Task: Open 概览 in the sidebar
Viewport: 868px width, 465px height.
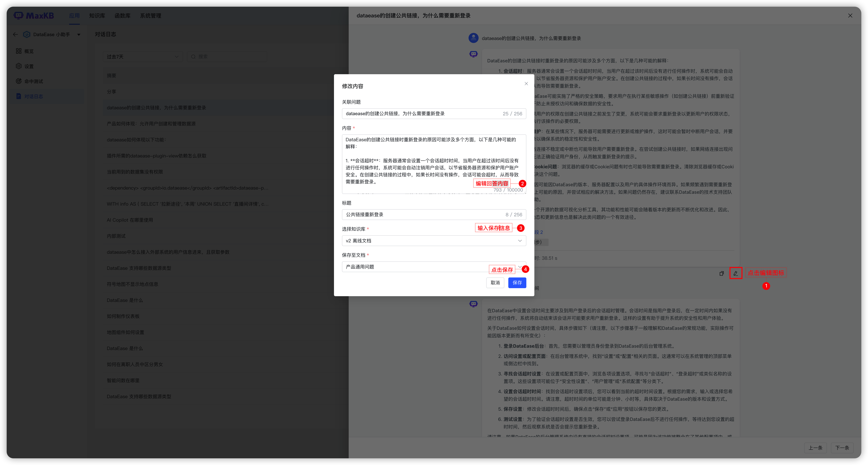Action: tap(29, 51)
